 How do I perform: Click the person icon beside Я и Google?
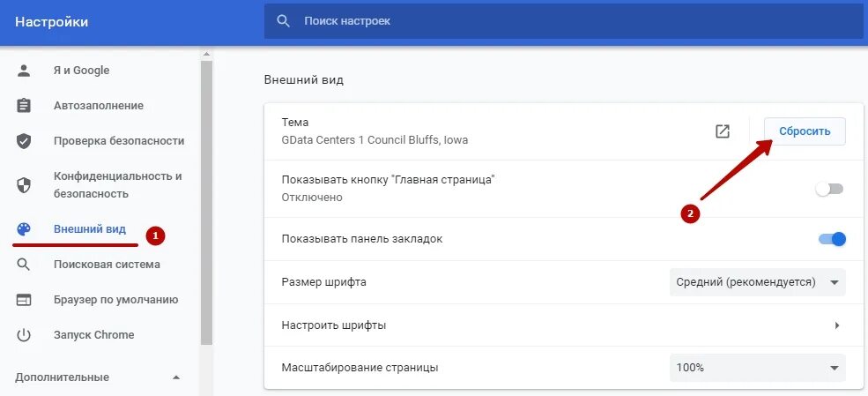pos(24,71)
